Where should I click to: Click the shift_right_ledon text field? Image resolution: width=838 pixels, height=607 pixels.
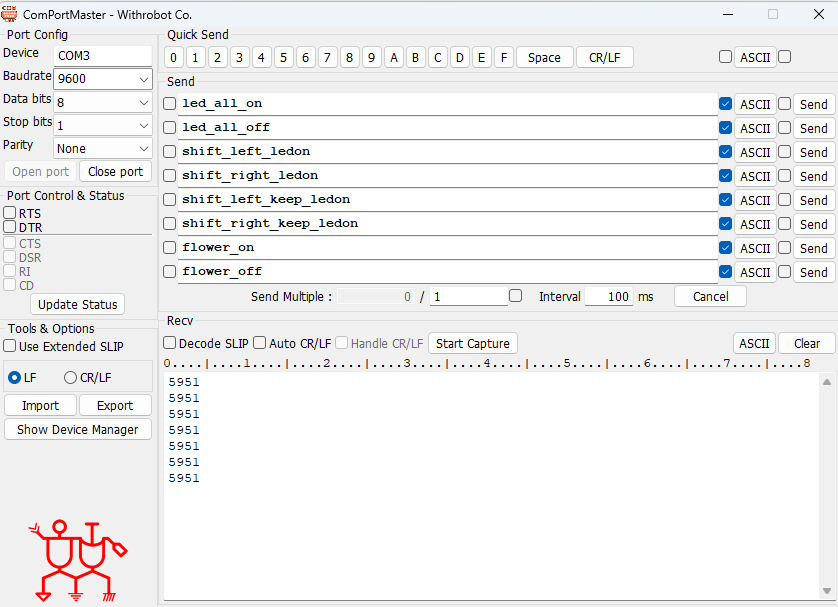(447, 176)
